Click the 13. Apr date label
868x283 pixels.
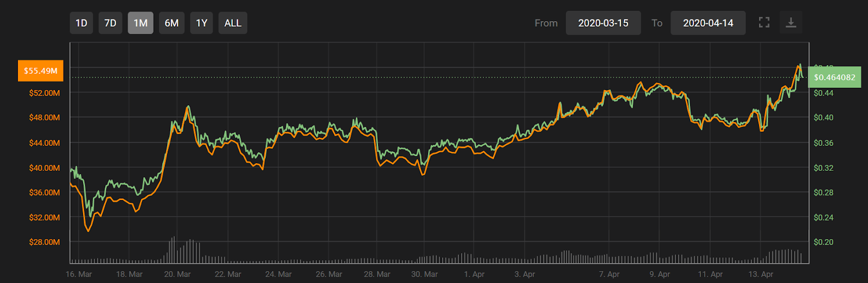[x=761, y=274]
